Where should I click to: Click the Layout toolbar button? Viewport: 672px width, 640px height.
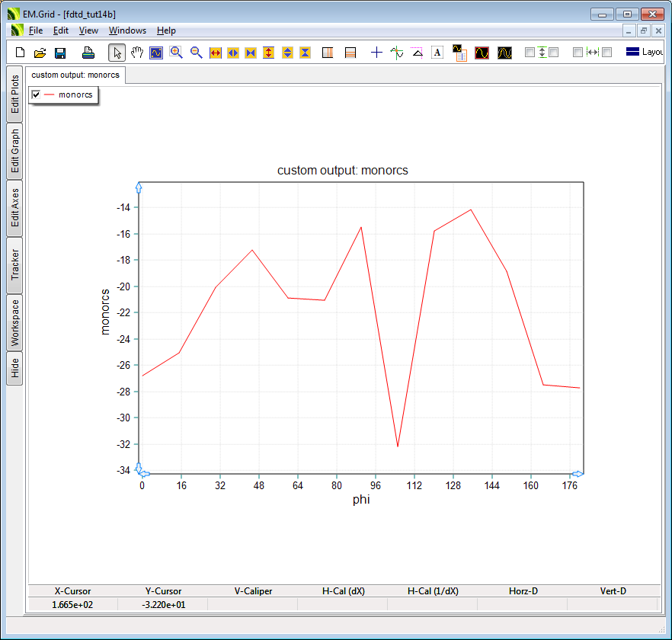(644, 53)
